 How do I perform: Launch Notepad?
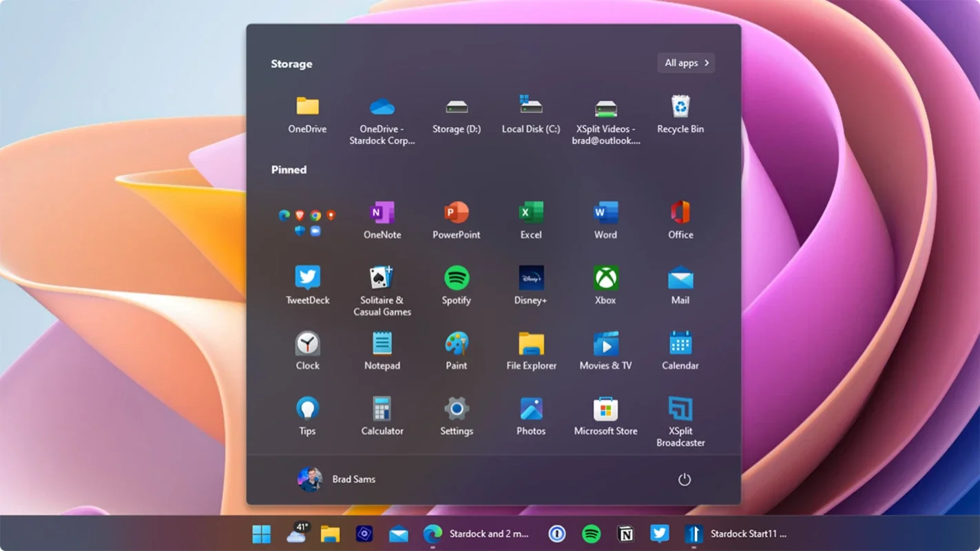pyautogui.click(x=382, y=351)
